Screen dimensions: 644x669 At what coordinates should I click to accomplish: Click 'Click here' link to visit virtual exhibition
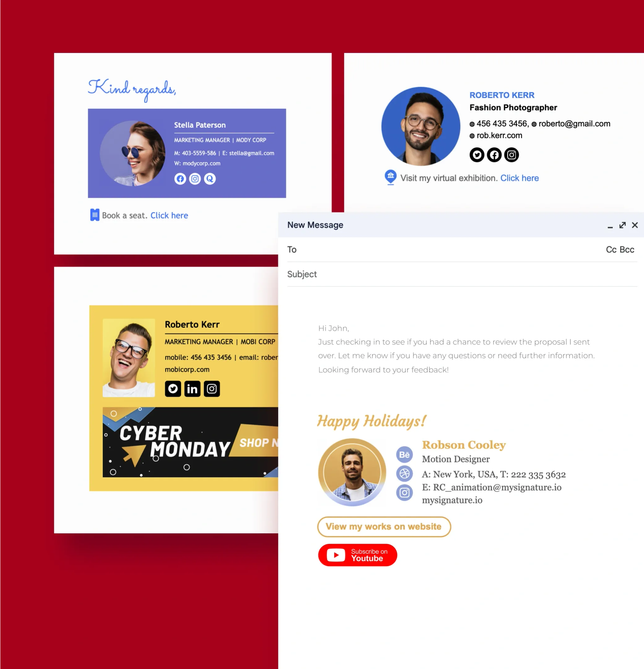click(x=519, y=178)
